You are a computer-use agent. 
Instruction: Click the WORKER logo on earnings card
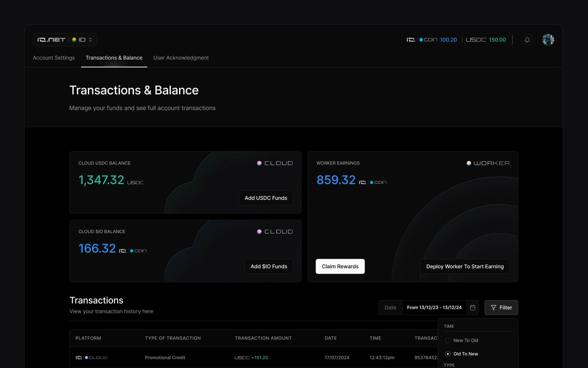[x=488, y=163]
